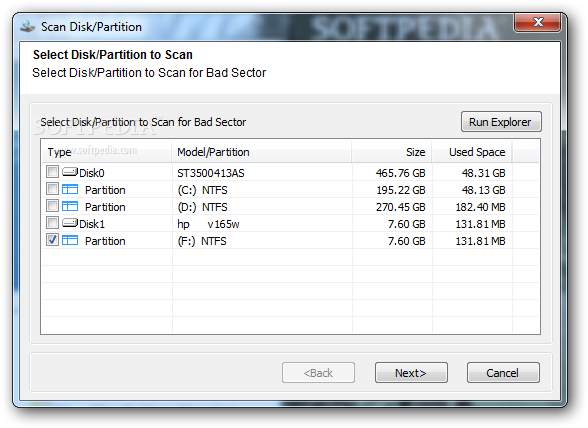
Task: Click the 465.76 GB size value
Action: tap(400, 173)
